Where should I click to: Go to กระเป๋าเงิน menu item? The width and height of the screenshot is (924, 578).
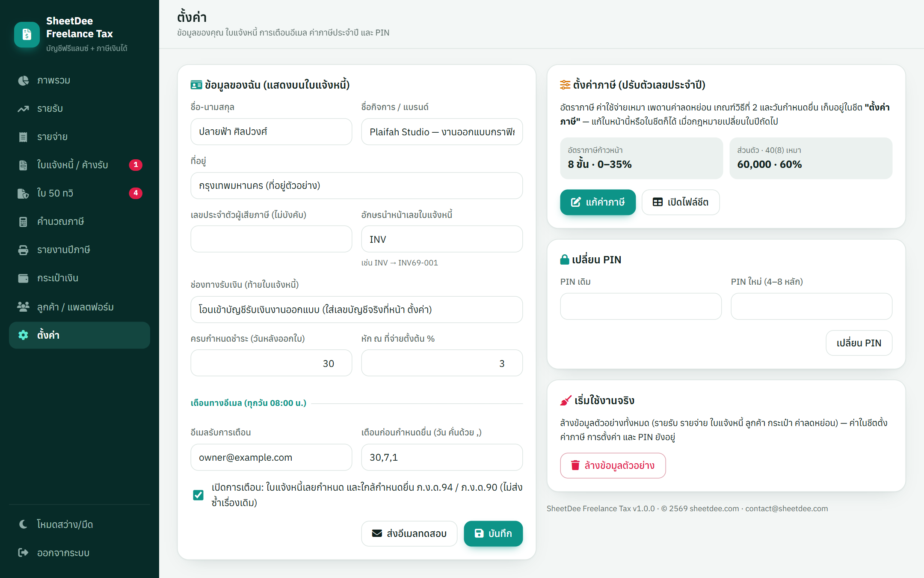click(x=80, y=278)
